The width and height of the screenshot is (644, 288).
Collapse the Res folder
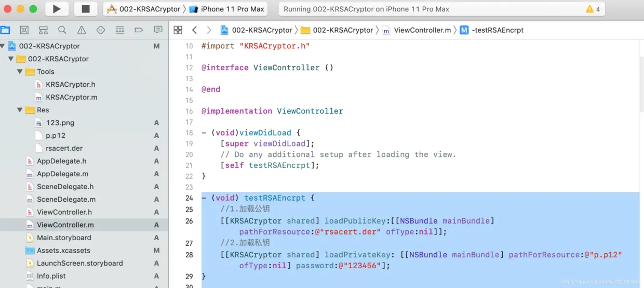20,110
